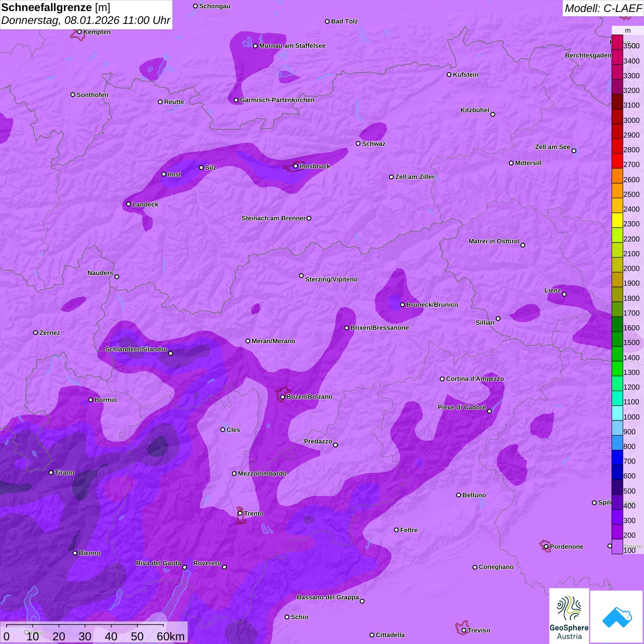Image resolution: width=644 pixels, height=644 pixels.
Task: Select the Tirano city marker dot
Action: click(x=51, y=472)
